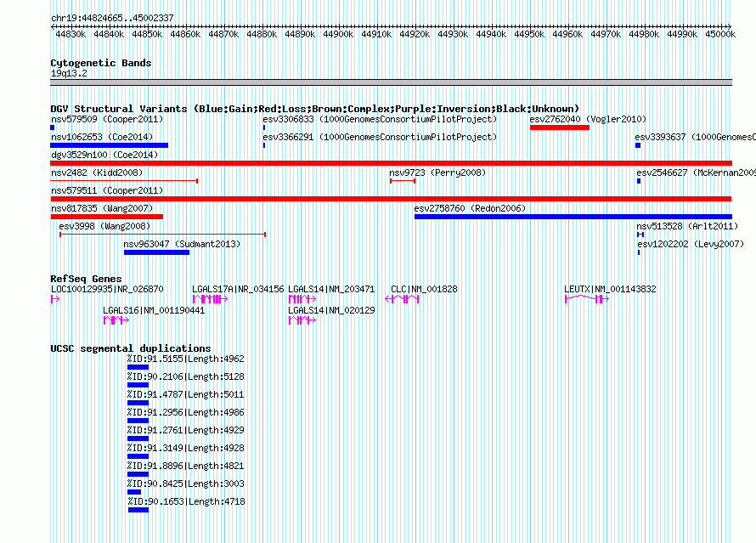Image resolution: width=756 pixels, height=543 pixels.
Task: Click the 19q13.2 cytogenetic band bar
Action: point(391,82)
